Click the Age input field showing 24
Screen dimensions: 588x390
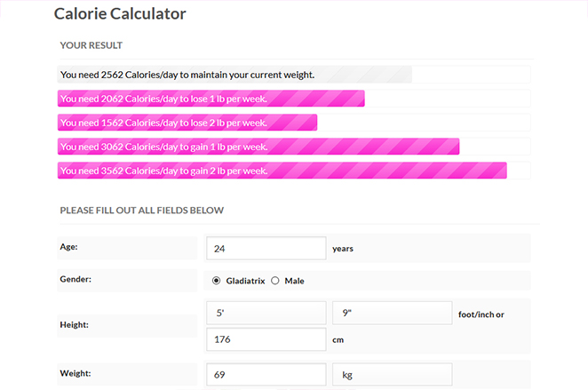(266, 248)
